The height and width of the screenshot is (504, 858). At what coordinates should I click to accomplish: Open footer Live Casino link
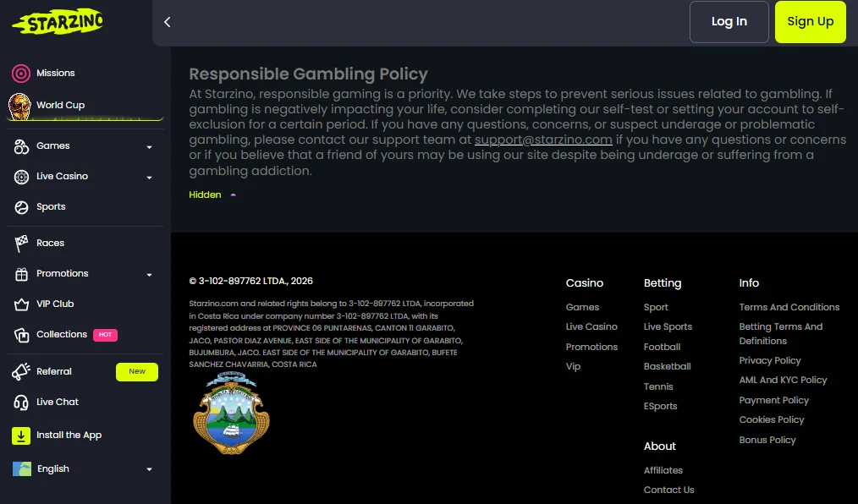pos(591,326)
